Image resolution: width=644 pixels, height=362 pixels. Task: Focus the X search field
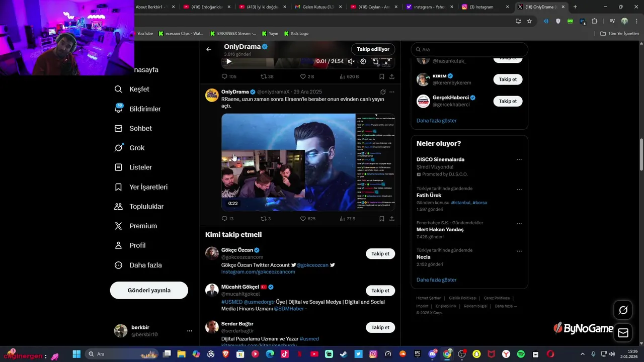click(x=469, y=50)
